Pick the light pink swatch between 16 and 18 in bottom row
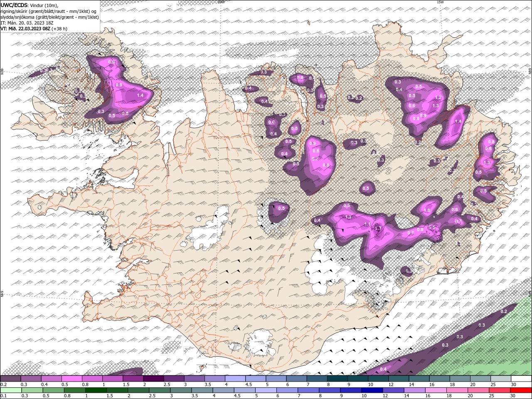This screenshot has height=399, width=532. click(436, 390)
